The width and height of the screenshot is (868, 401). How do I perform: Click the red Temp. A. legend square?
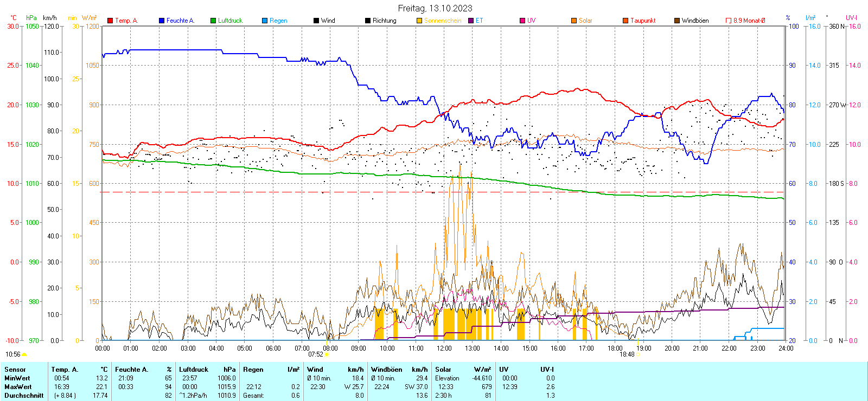point(110,21)
